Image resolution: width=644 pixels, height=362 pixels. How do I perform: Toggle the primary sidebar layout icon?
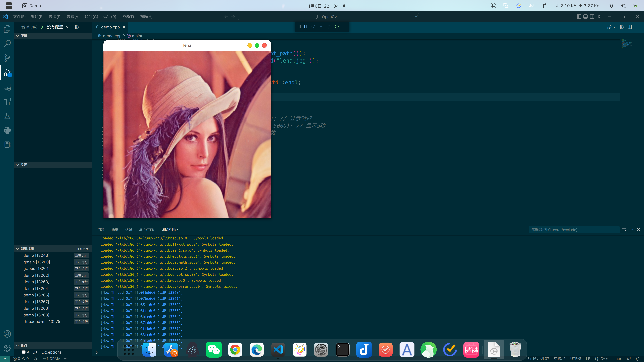[x=579, y=16]
